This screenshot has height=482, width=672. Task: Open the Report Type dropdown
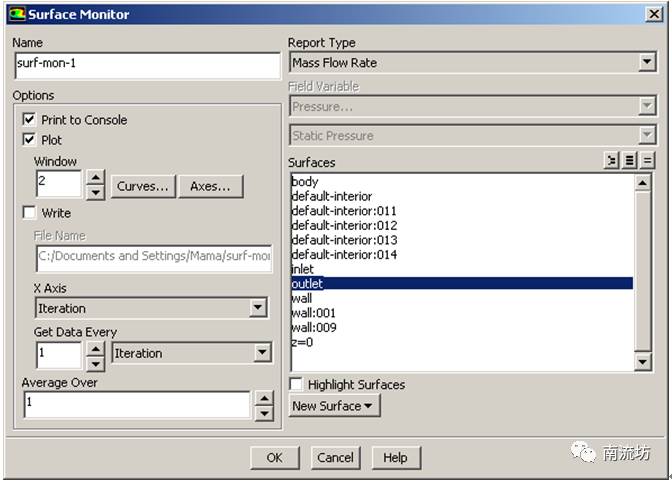(x=647, y=63)
